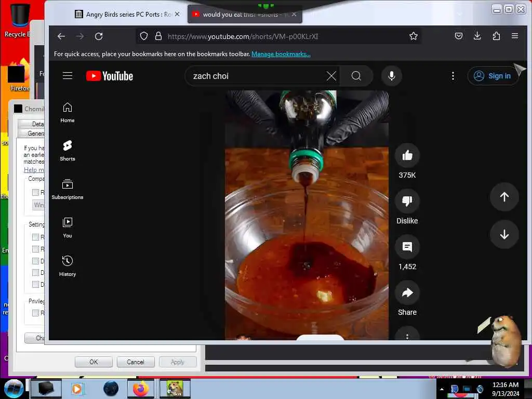Go to next short down arrow

point(504,234)
